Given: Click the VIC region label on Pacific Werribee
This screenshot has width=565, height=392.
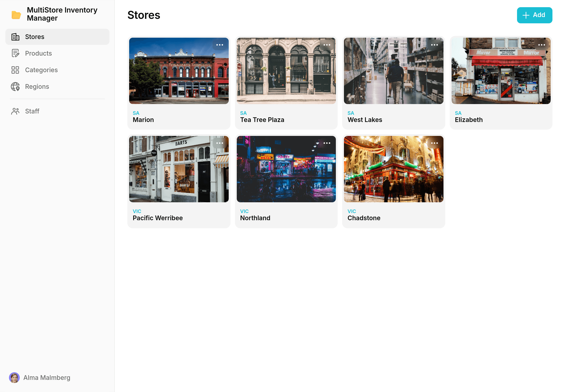Looking at the screenshot, I should pyautogui.click(x=137, y=211).
